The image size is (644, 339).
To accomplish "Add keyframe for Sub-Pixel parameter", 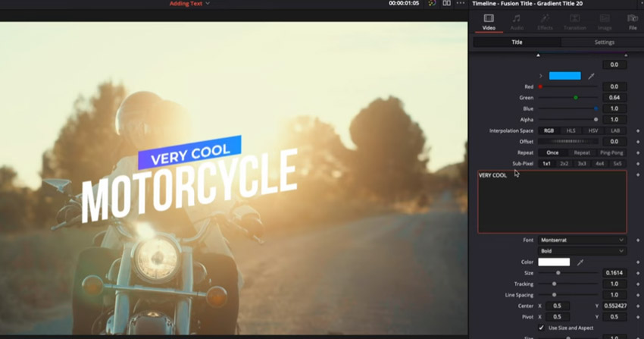I will [x=638, y=164].
